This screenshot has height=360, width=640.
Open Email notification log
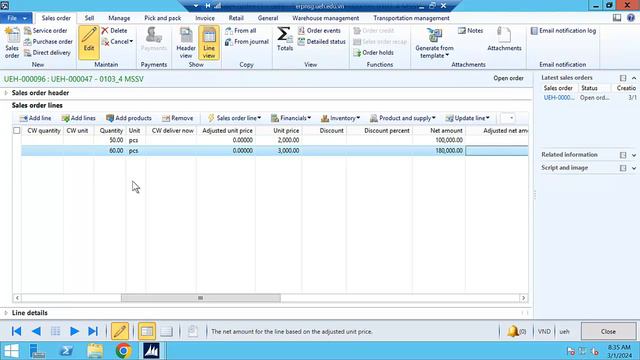(563, 31)
